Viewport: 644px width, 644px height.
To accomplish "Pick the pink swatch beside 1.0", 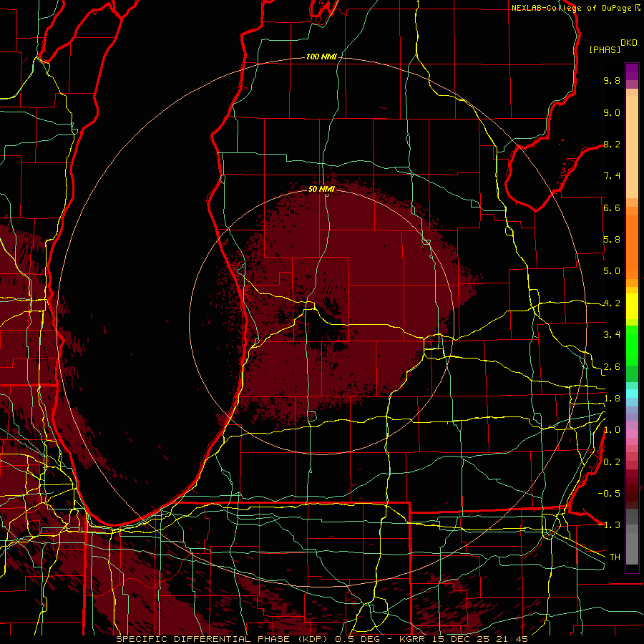I will [x=632, y=434].
